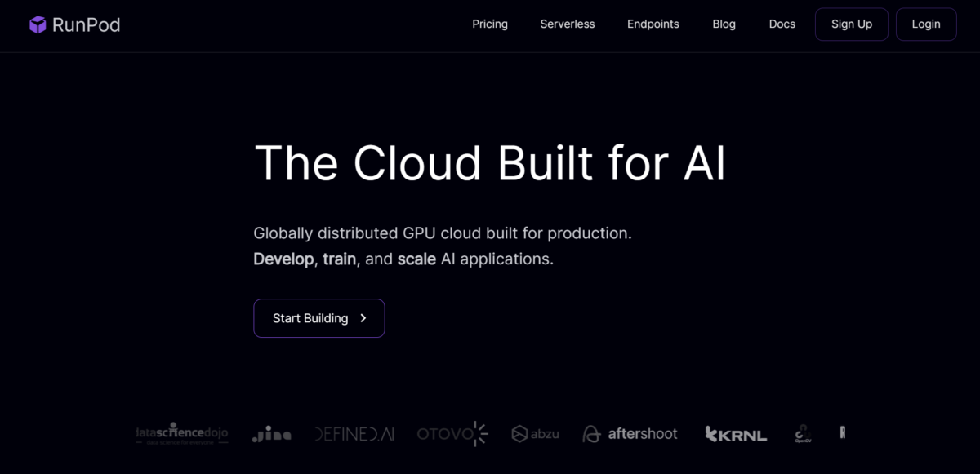Open the Endpoints navigation link
This screenshot has height=474, width=980.
pyautogui.click(x=653, y=24)
